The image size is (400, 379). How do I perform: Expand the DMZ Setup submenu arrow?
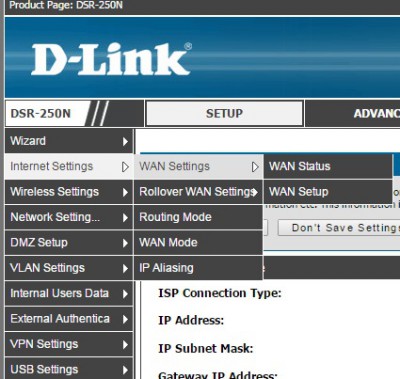(x=125, y=243)
